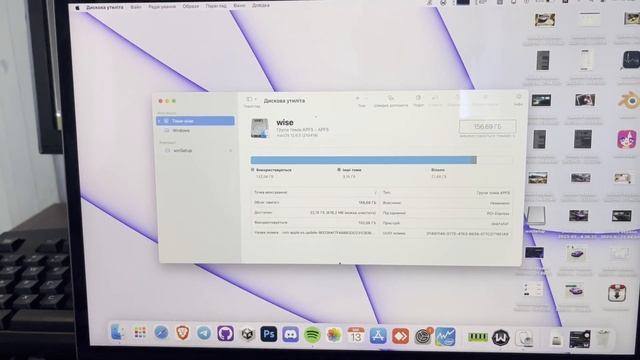Launch GitHub Desktop from the Dock
640x360 pixels.
pyautogui.click(x=225, y=334)
